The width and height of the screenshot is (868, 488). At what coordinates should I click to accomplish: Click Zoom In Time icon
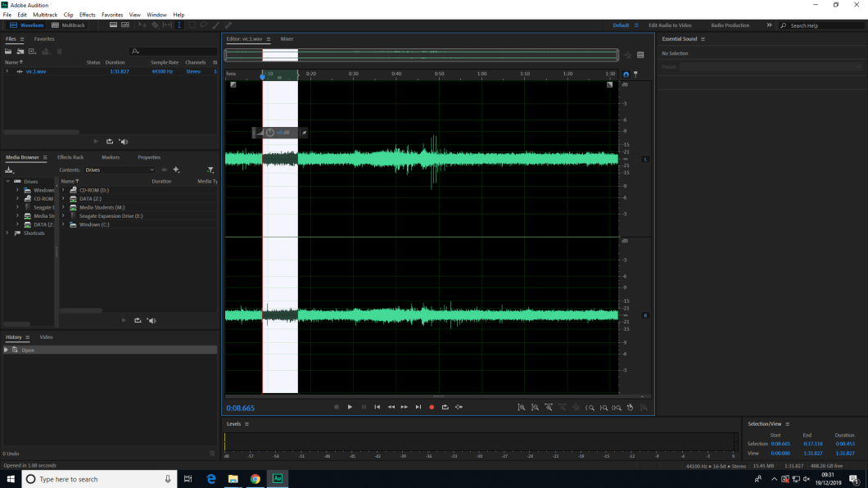[x=549, y=407]
